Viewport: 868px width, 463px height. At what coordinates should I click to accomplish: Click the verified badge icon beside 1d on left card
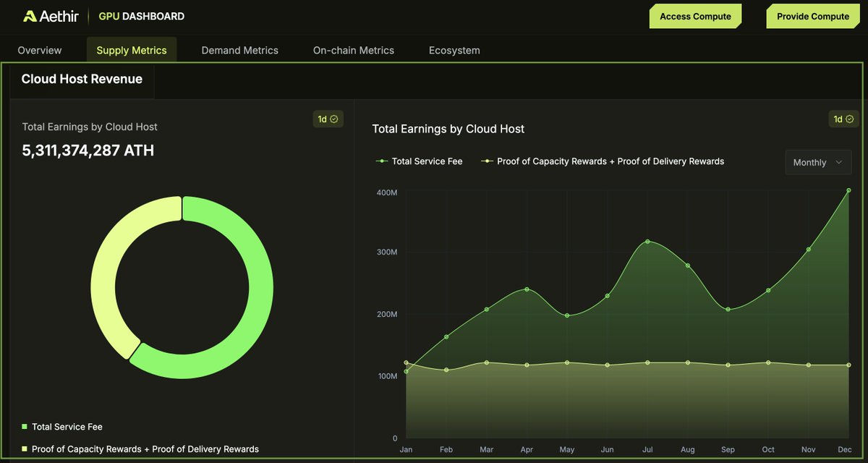click(336, 119)
